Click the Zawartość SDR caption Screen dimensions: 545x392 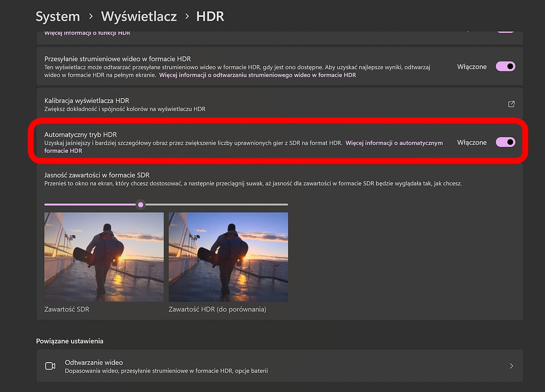click(66, 309)
